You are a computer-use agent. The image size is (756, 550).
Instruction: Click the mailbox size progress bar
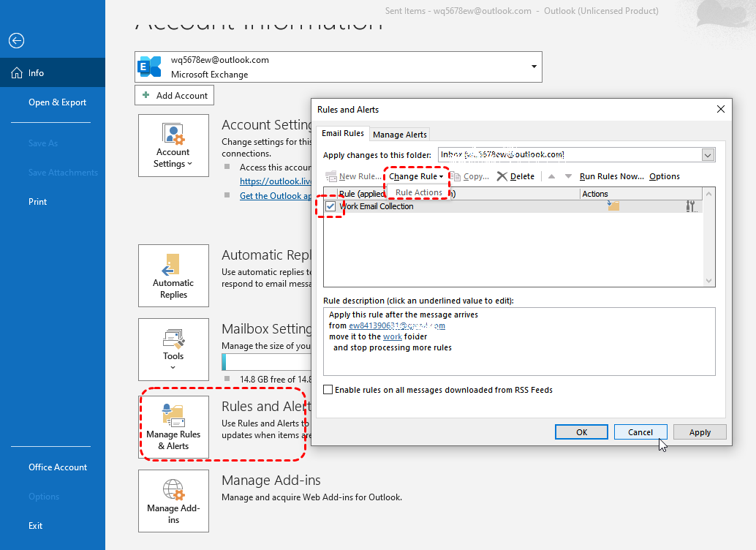click(267, 362)
